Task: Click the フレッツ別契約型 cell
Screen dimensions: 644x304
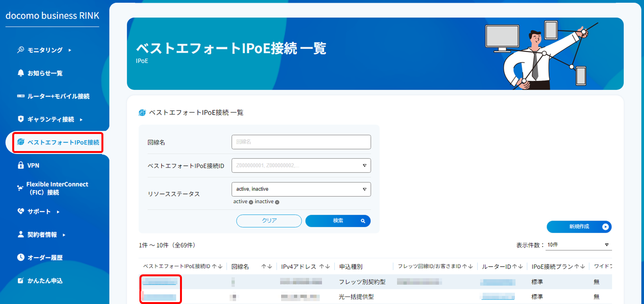Action: [362, 282]
